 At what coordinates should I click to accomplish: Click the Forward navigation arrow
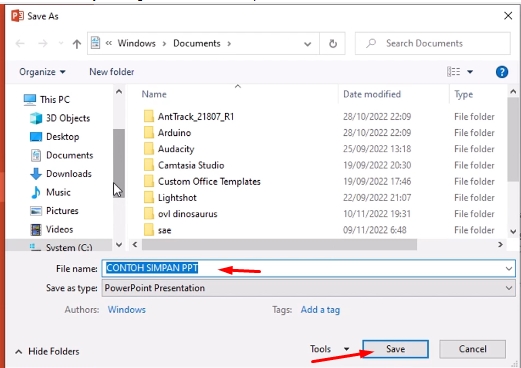(x=43, y=44)
